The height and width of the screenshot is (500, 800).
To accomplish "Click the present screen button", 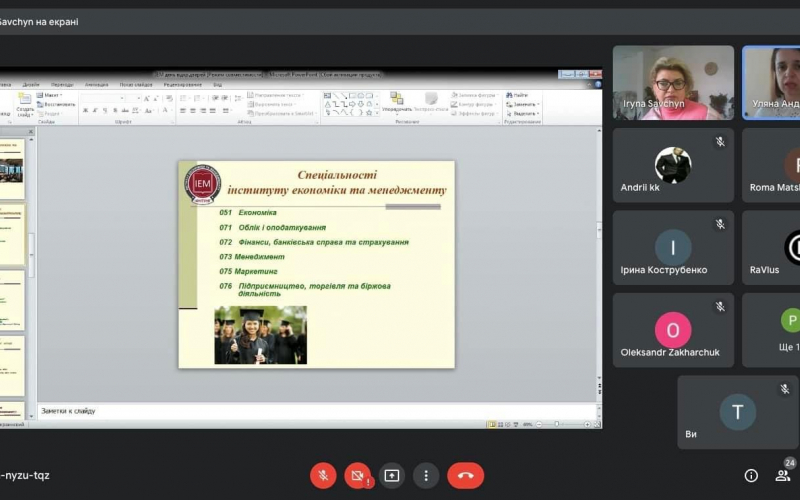I will pyautogui.click(x=392, y=476).
